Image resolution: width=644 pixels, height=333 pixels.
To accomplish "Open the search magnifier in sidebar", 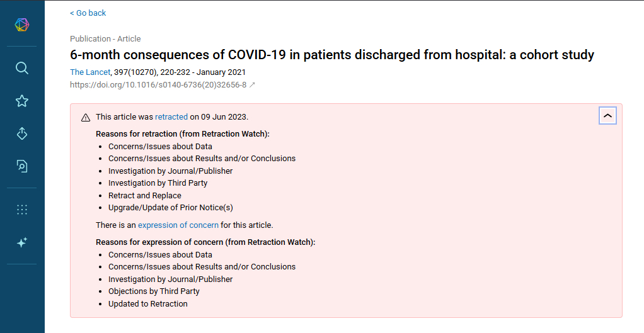I will 22,68.
